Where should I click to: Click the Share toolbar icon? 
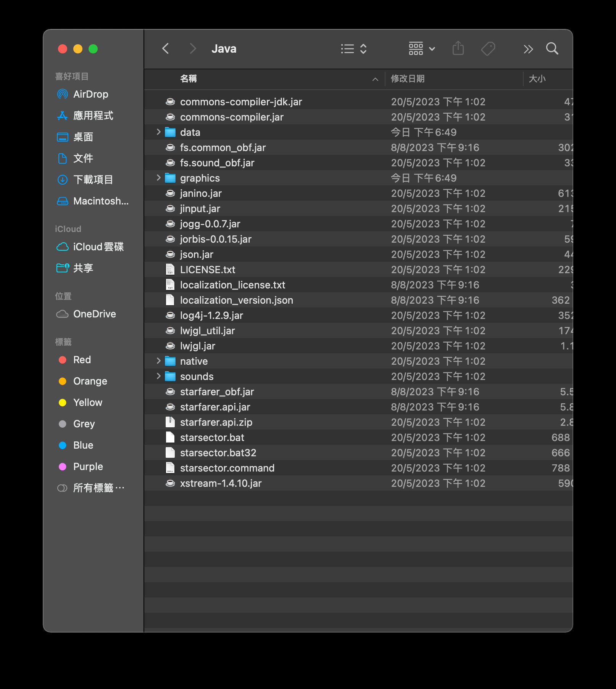(x=458, y=49)
